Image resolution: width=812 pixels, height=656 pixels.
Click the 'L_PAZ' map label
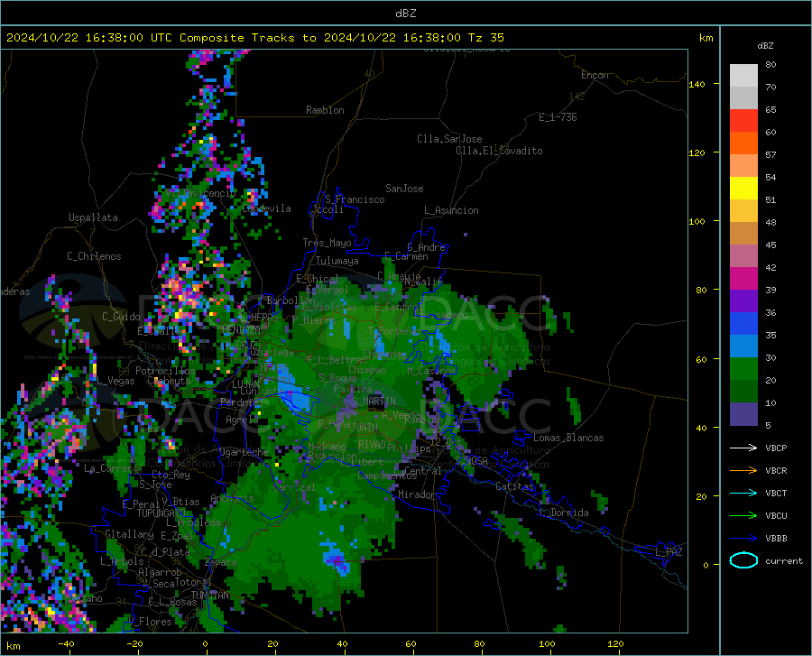click(x=669, y=552)
